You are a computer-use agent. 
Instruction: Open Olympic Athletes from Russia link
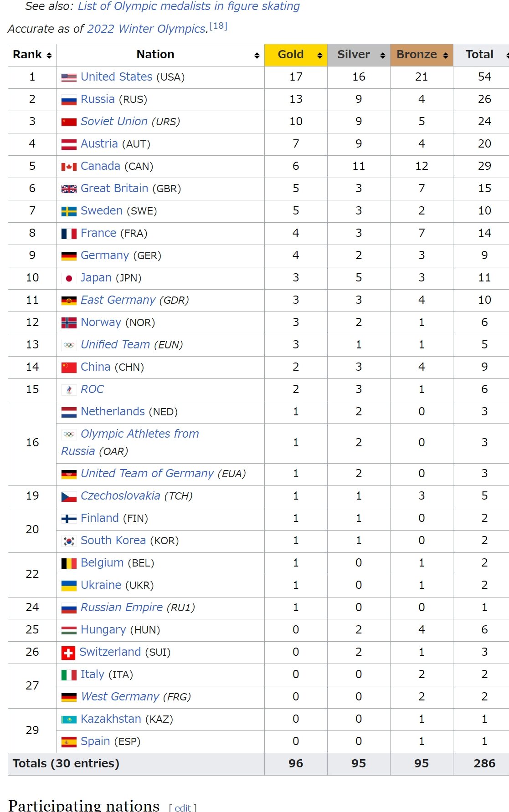(x=139, y=434)
